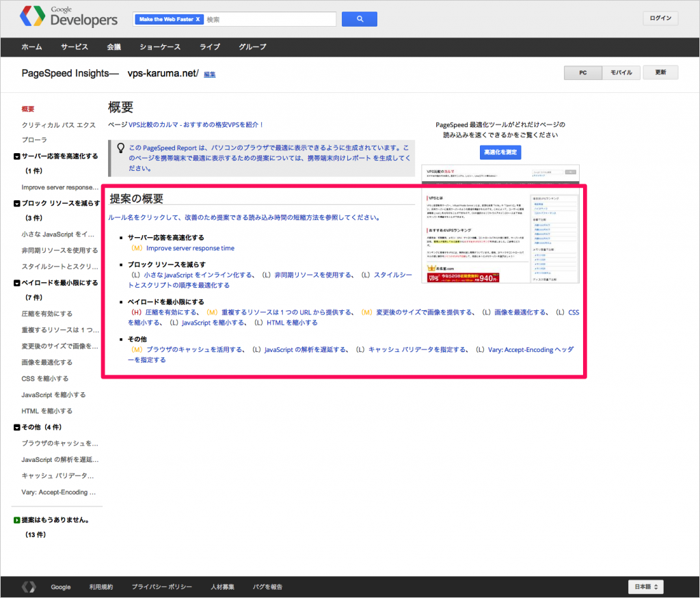Screen dimensions: 700x598
Task: Select 圧縮を有効にする in sidebar
Action: tap(47, 314)
